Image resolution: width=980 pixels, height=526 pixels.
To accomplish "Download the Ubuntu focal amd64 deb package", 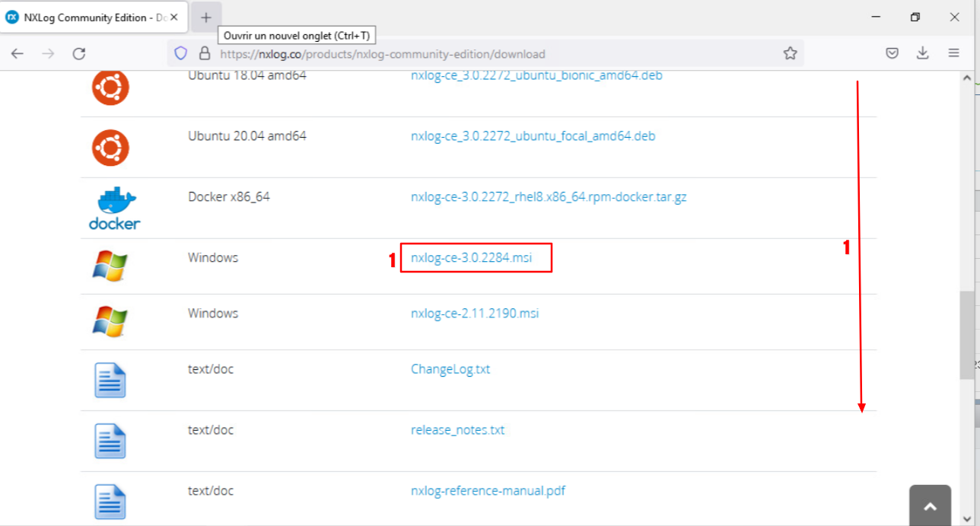I will click(533, 136).
